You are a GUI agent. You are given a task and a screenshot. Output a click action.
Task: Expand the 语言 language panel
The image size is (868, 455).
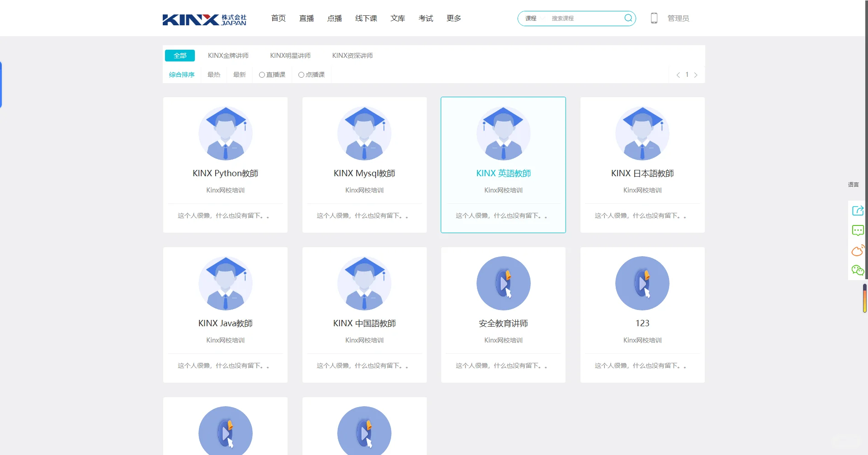(854, 184)
